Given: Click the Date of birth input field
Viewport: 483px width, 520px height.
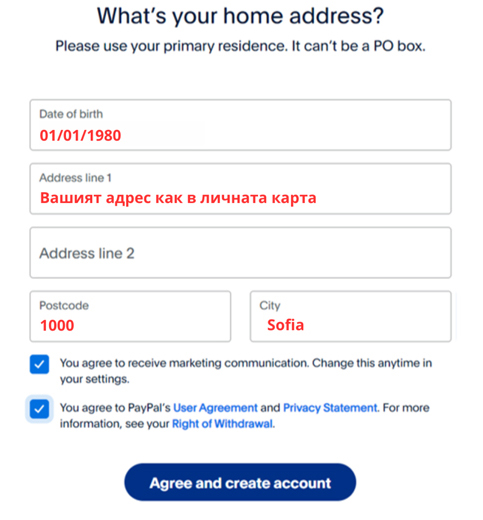Looking at the screenshot, I should (x=240, y=125).
